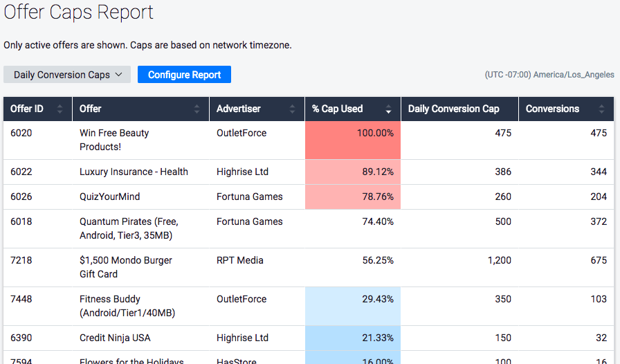Click the Offer column sort arrows
Viewport: 620px width, 364px height.
click(197, 109)
